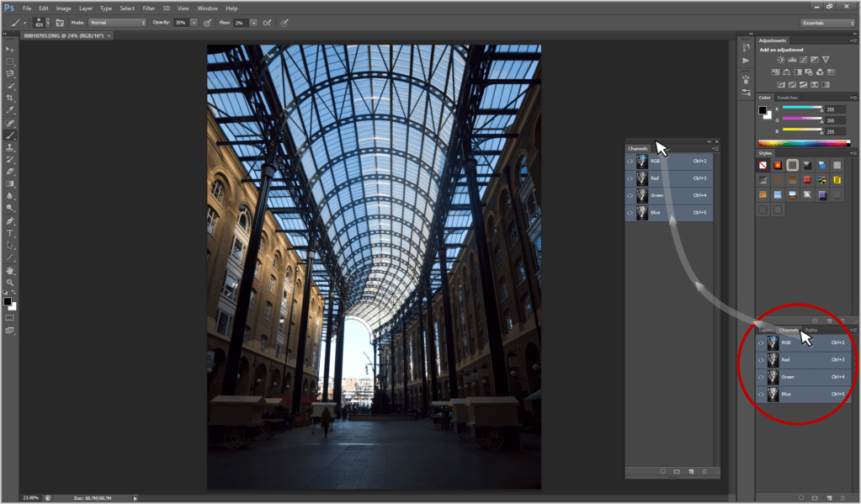Select the Hand tool
861x504 pixels.
(10, 270)
